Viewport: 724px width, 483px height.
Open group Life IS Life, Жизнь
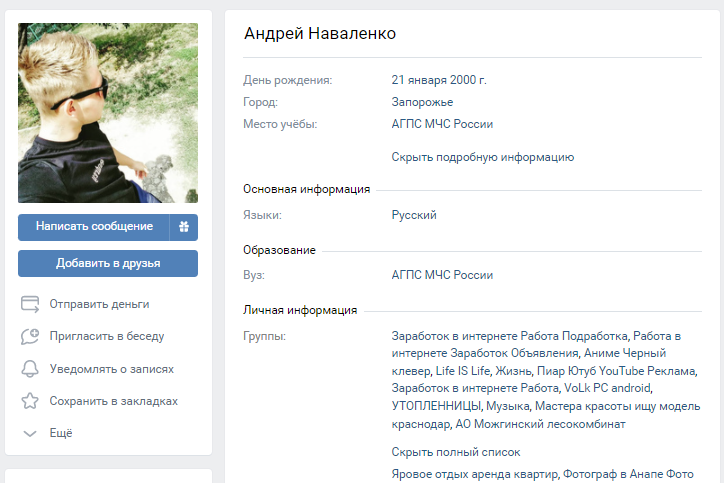(x=483, y=371)
